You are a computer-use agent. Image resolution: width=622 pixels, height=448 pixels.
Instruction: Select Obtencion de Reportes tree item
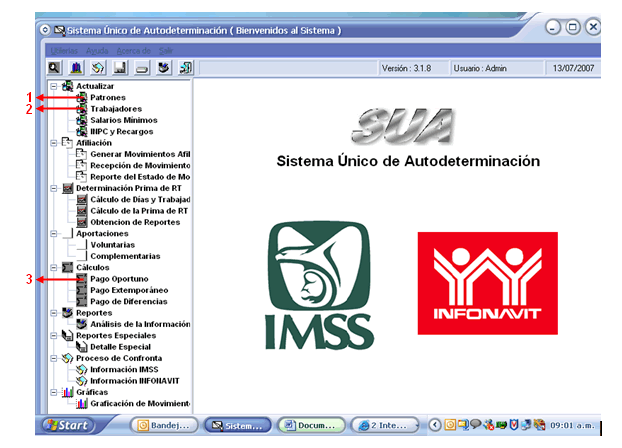pyautogui.click(x=135, y=222)
